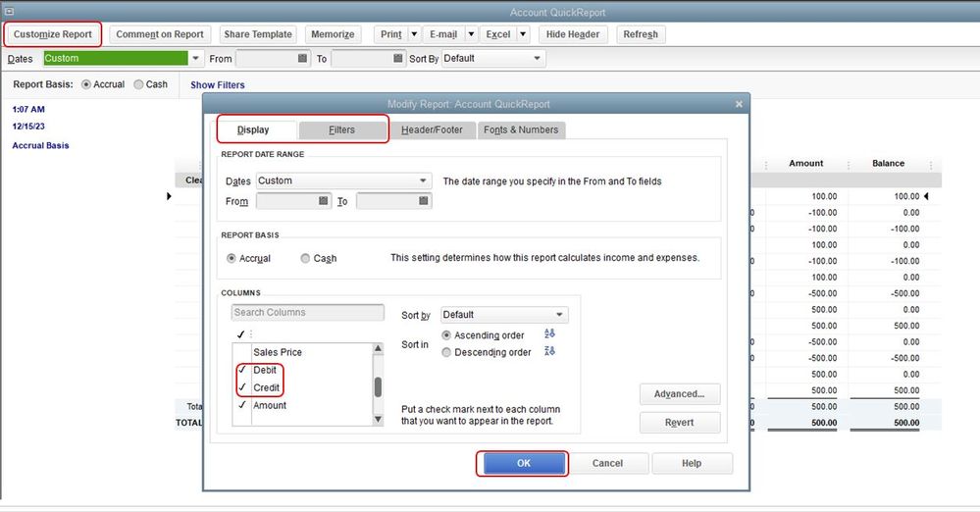This screenshot has height=512, width=980.
Task: Click Hide Header button
Action: point(573,34)
